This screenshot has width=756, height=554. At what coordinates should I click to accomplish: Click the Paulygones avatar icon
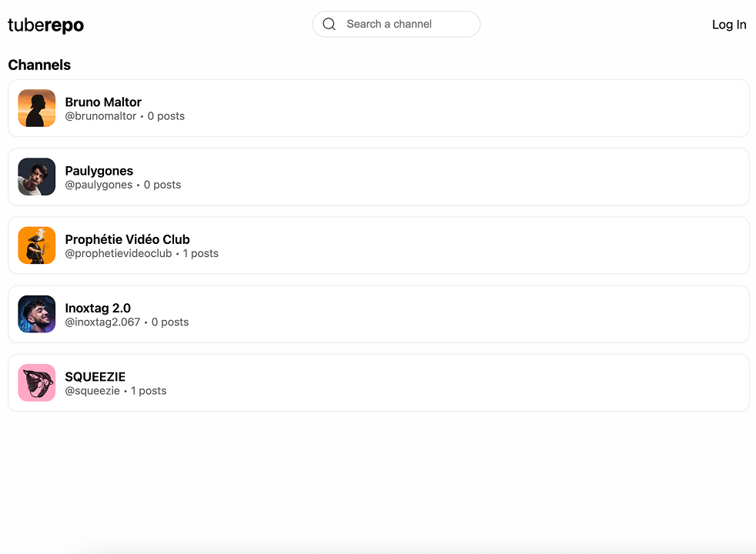tap(36, 176)
